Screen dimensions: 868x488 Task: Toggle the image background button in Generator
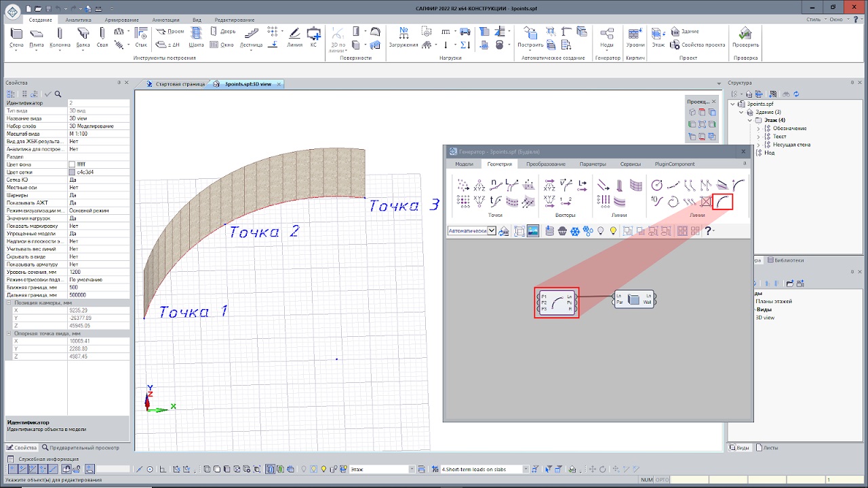[x=533, y=231]
